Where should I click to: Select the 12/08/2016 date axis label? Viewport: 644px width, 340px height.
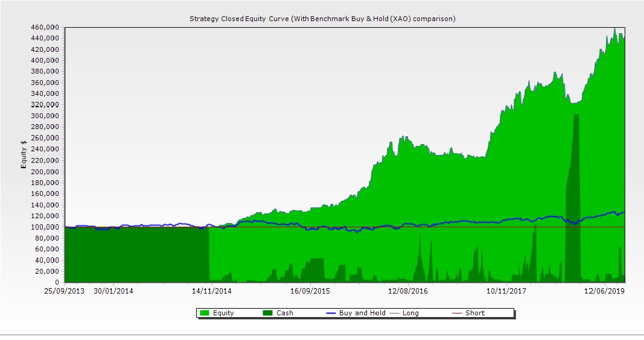coord(408,291)
